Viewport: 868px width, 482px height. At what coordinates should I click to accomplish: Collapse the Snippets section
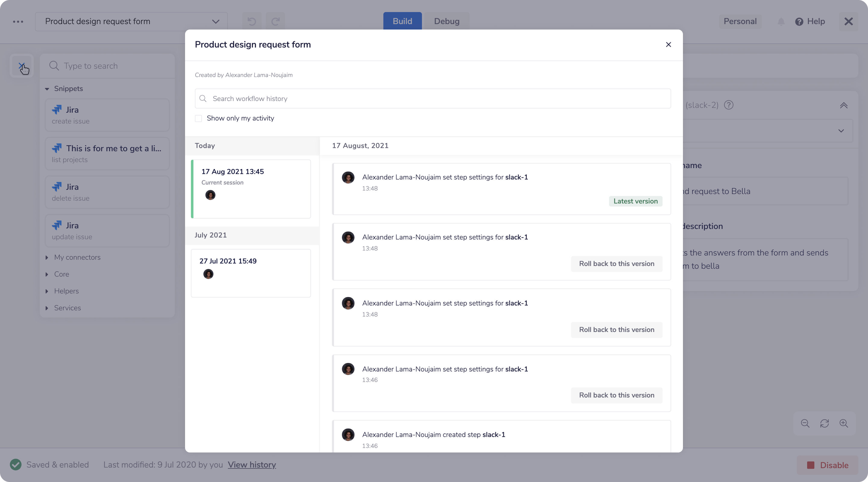(x=47, y=89)
